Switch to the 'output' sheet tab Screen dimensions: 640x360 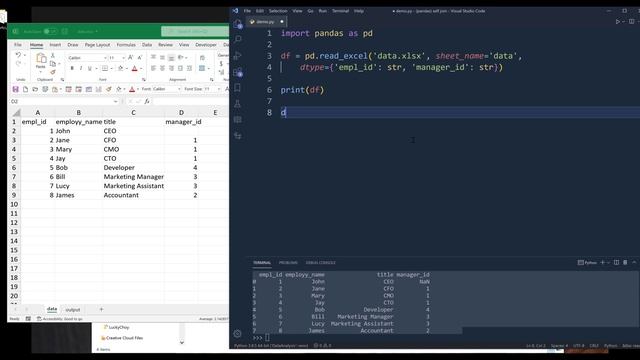point(73,310)
